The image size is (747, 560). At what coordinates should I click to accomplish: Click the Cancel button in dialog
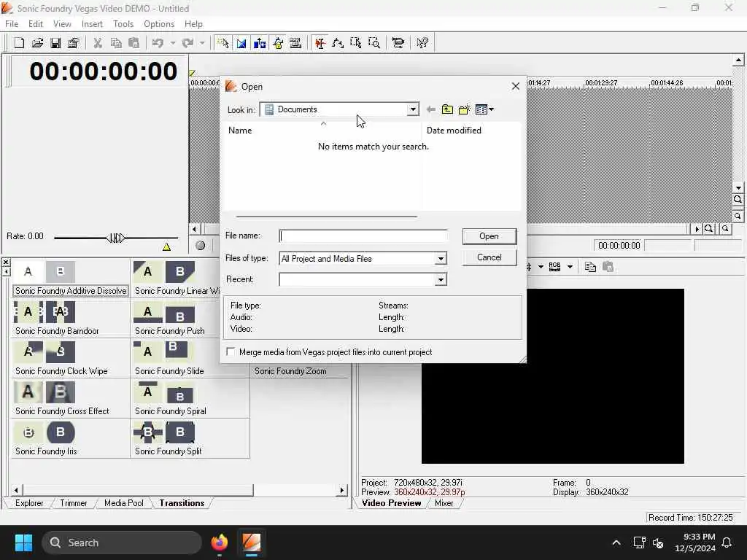click(x=489, y=257)
